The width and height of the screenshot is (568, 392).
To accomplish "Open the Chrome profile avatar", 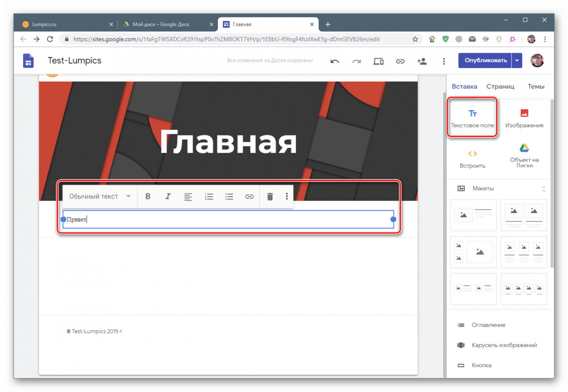I will click(x=531, y=39).
